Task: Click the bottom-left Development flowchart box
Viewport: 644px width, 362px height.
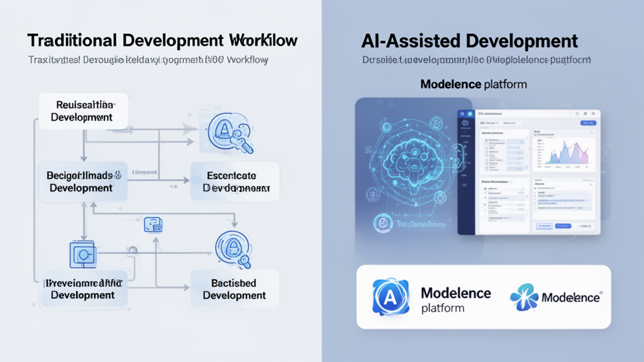Action: (83, 288)
